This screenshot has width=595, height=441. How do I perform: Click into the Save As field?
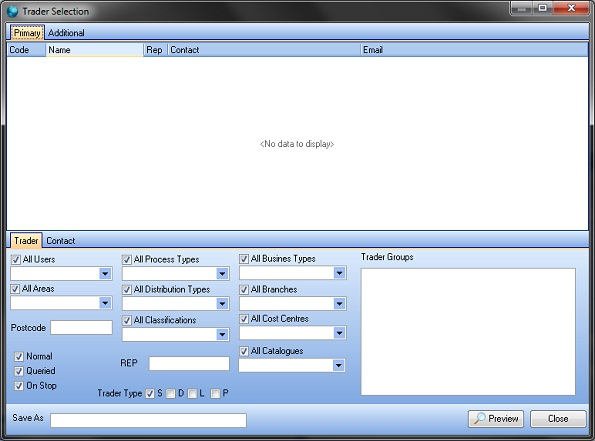click(x=148, y=420)
